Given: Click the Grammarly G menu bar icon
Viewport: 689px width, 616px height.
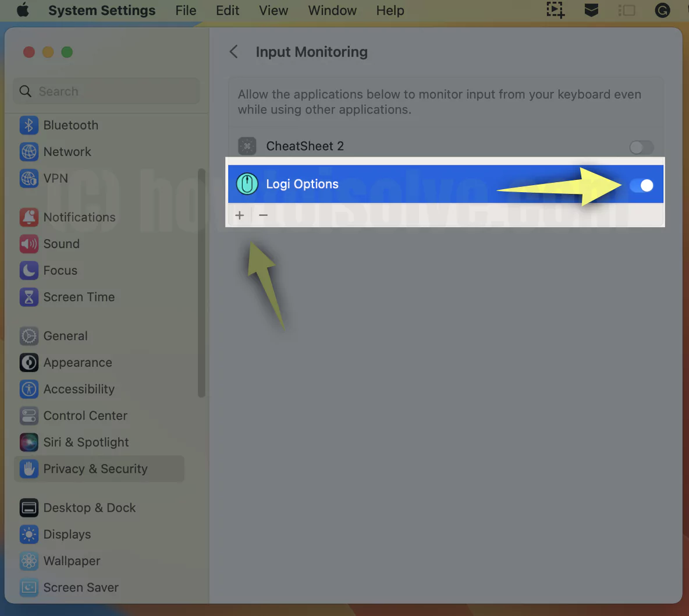Looking at the screenshot, I should [x=662, y=10].
